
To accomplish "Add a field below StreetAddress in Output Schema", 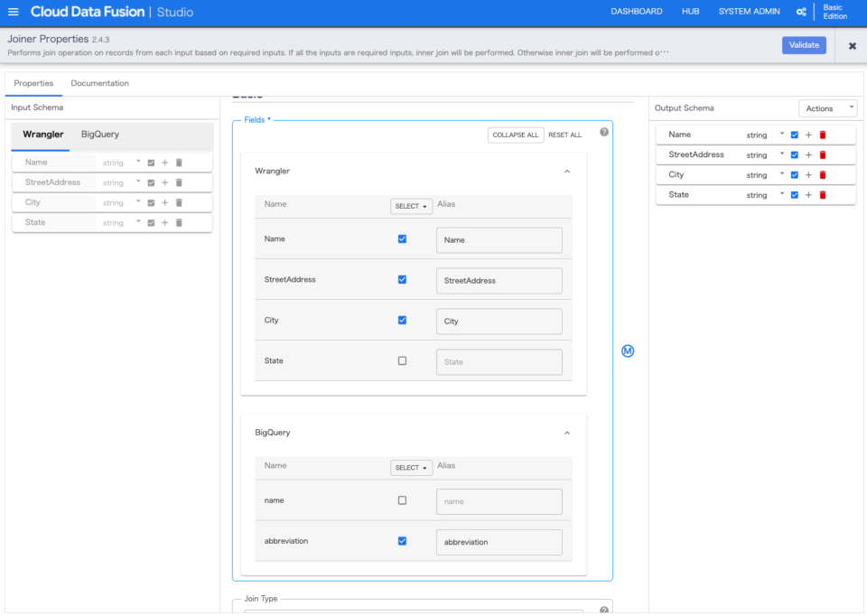I will point(808,154).
